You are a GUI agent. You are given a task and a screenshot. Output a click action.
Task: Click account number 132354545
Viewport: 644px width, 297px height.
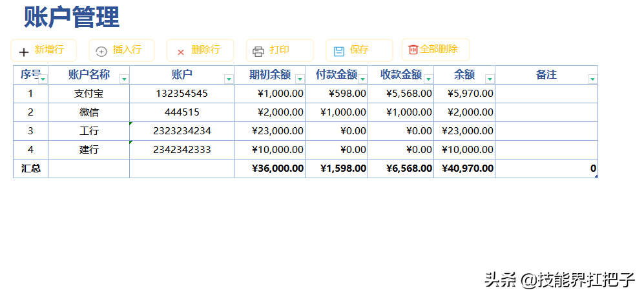182,94
